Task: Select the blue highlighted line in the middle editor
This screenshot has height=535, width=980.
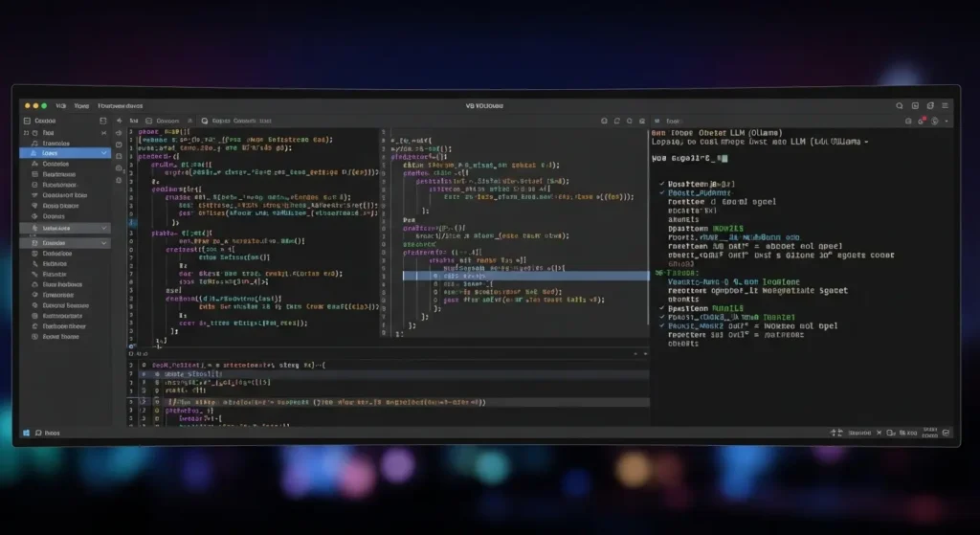Action: (525, 276)
